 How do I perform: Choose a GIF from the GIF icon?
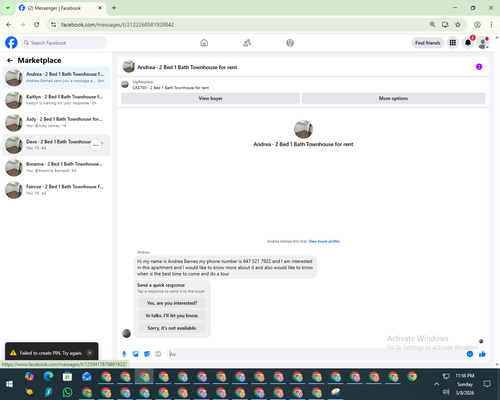click(x=158, y=354)
